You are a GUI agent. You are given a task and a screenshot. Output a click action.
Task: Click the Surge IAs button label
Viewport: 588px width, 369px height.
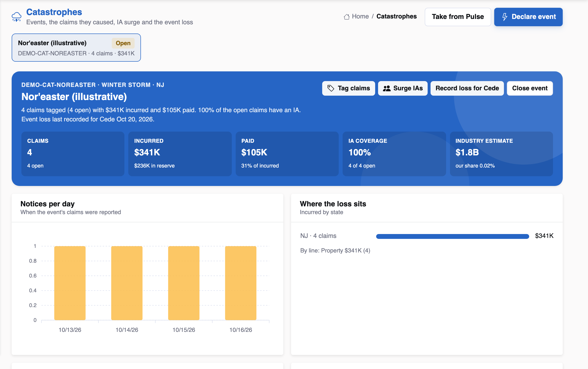coord(408,88)
